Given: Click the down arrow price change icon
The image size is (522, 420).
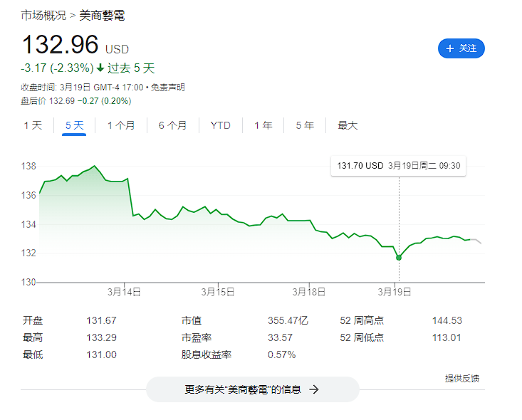Looking at the screenshot, I should point(100,68).
